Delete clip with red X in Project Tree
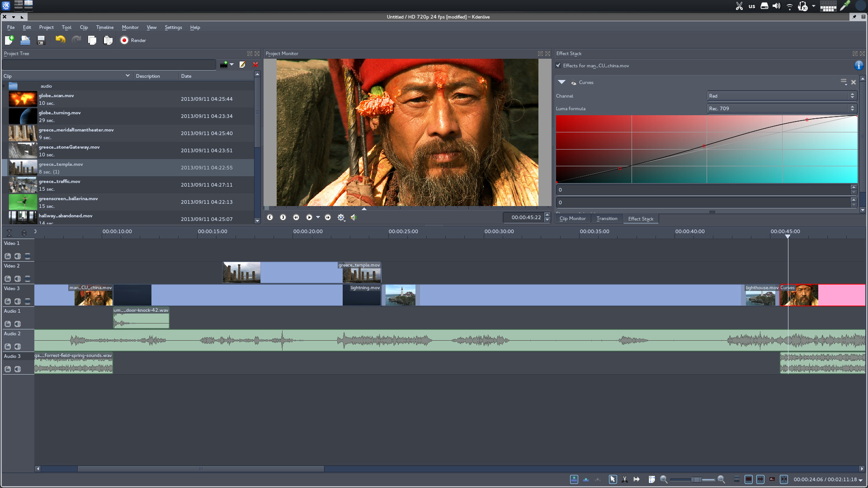 click(255, 65)
